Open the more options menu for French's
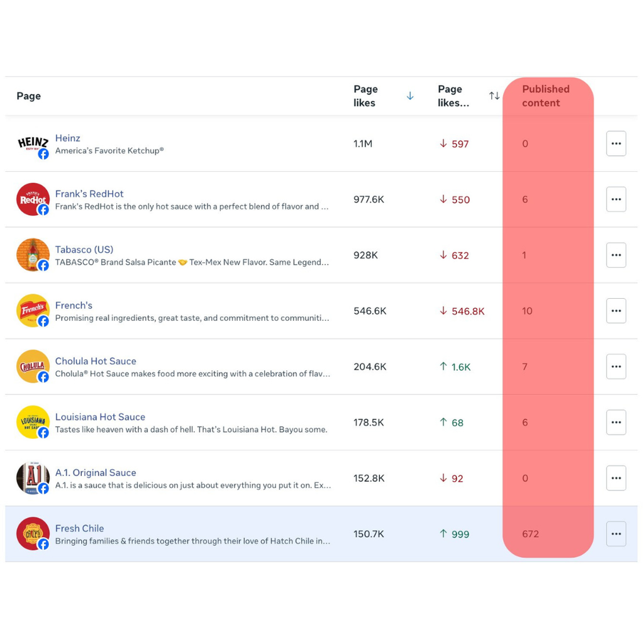This screenshot has width=644, height=644. coord(616,311)
